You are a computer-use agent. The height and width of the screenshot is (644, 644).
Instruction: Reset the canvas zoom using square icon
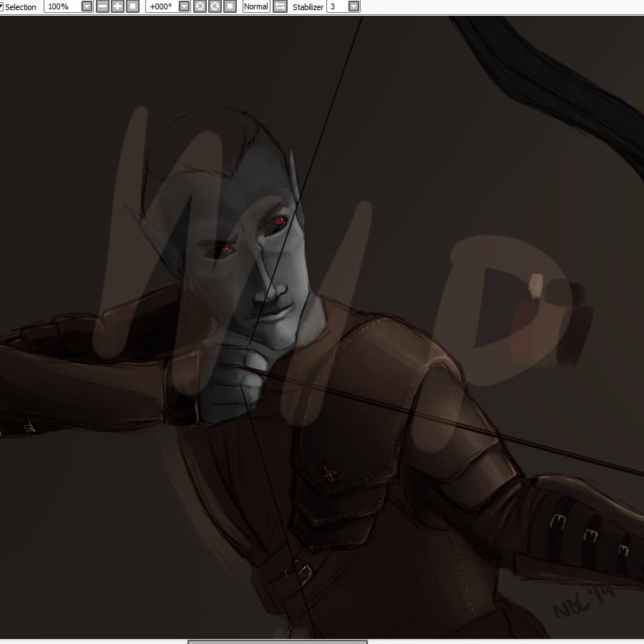click(x=132, y=6)
